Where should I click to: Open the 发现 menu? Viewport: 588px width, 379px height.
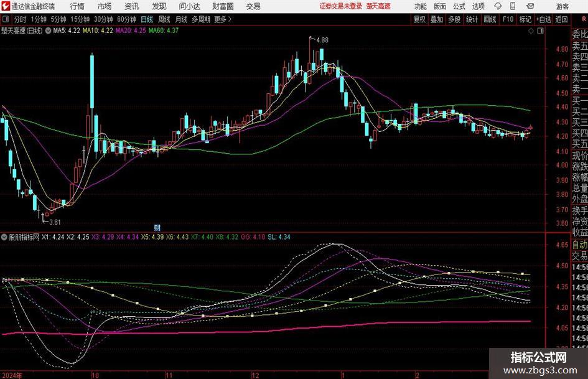pyautogui.click(x=159, y=6)
